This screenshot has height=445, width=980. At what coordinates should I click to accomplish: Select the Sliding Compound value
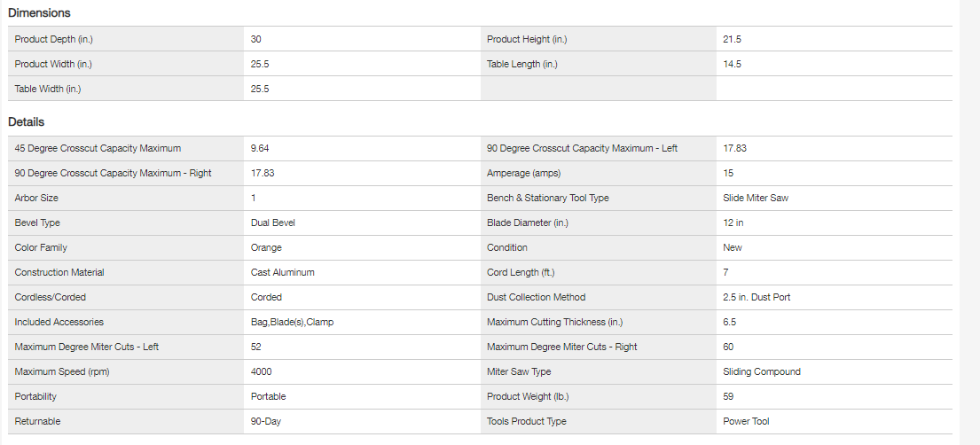click(x=762, y=372)
